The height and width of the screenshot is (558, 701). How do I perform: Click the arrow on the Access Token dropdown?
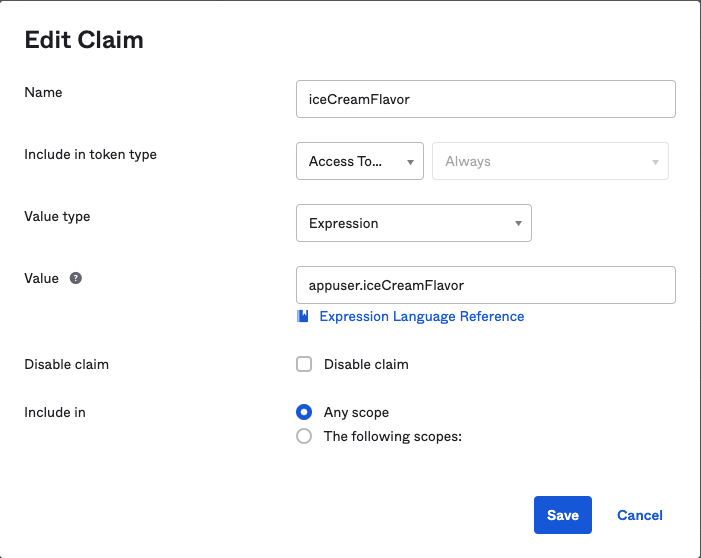[410, 161]
